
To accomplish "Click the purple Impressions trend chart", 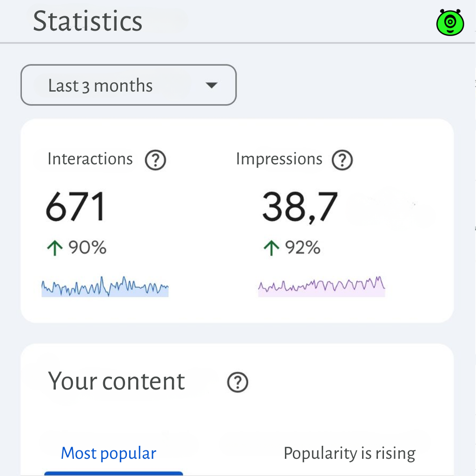I will click(x=321, y=285).
